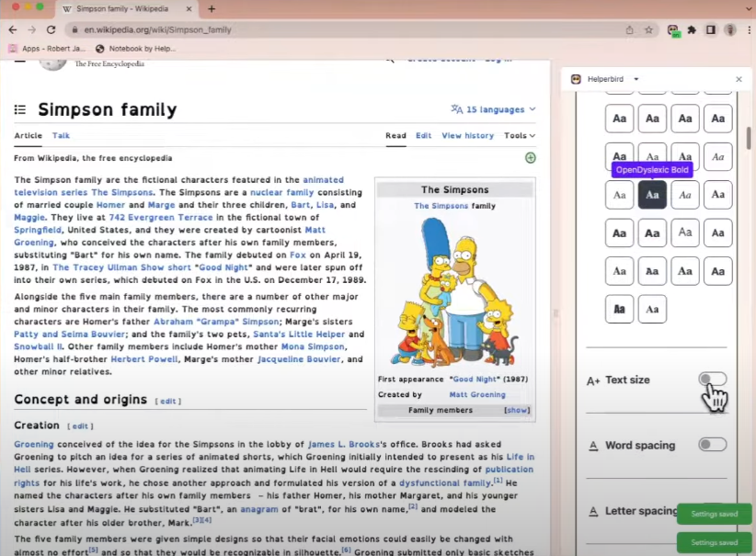Reload the Wikipedia page

[51, 30]
